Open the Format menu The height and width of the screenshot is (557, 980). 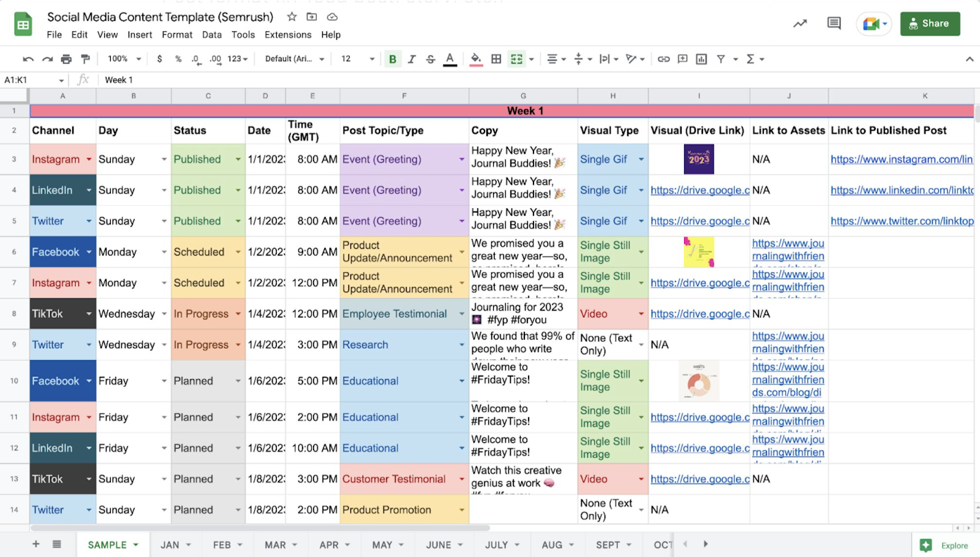[176, 35]
